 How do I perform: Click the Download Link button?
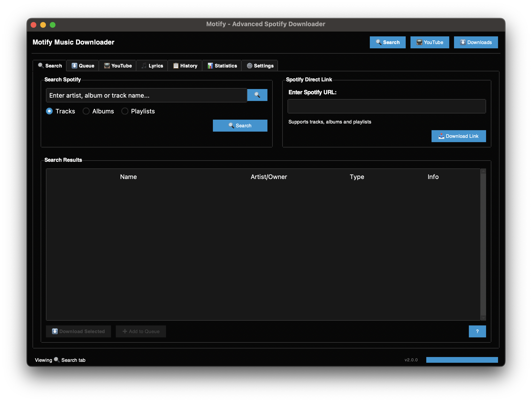[458, 136]
